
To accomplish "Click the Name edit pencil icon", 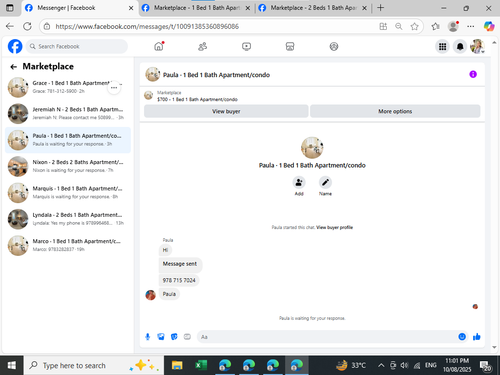I will (325, 182).
